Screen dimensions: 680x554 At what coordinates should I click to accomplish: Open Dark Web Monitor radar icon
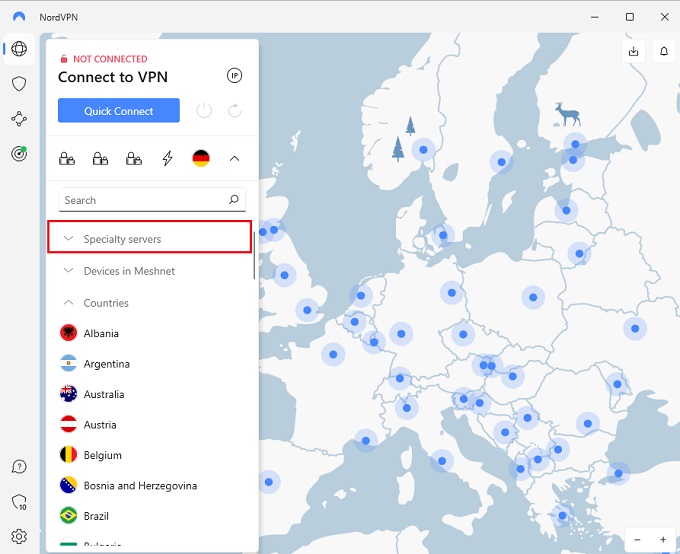pos(19,153)
